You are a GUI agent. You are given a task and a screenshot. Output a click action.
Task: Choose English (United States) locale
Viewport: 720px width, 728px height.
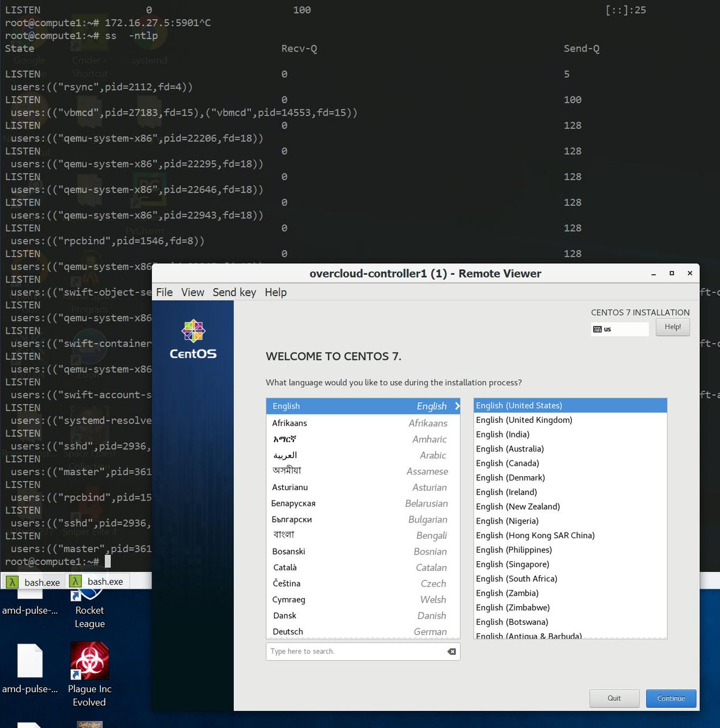tap(570, 405)
